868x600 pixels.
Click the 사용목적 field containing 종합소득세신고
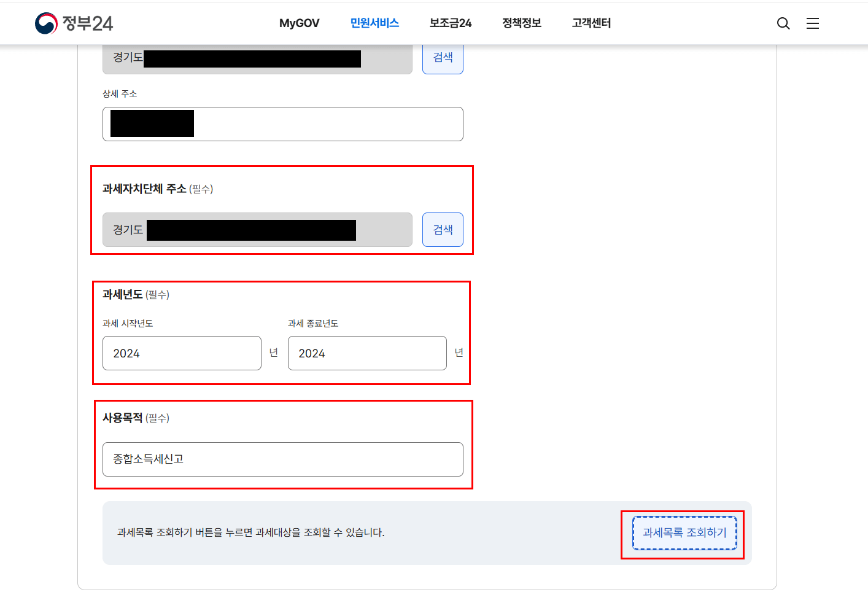[282, 459]
